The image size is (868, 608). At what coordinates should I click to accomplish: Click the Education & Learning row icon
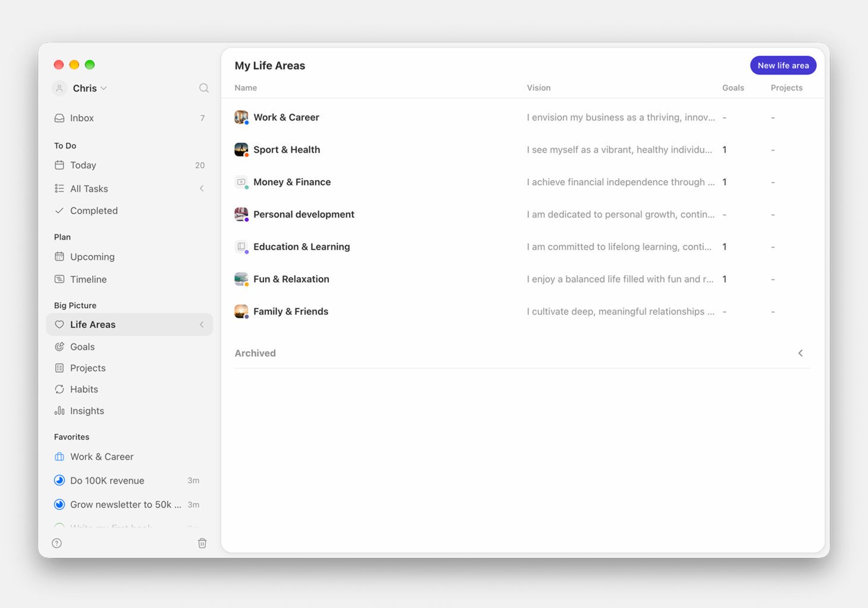pos(241,247)
